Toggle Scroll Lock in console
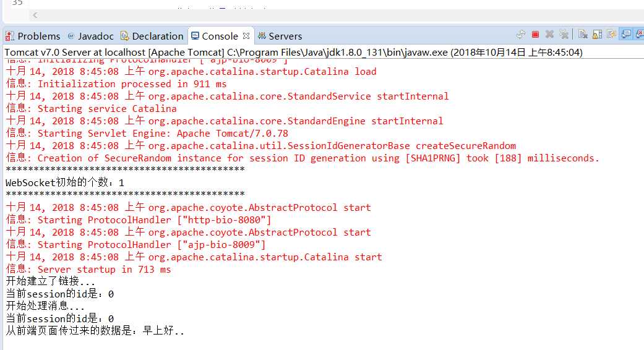This screenshot has width=644, height=350. (x=597, y=35)
